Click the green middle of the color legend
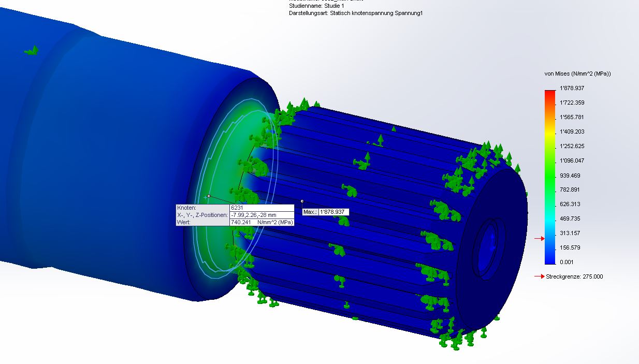Image resolution: width=639 pixels, height=364 pixels. click(549, 175)
